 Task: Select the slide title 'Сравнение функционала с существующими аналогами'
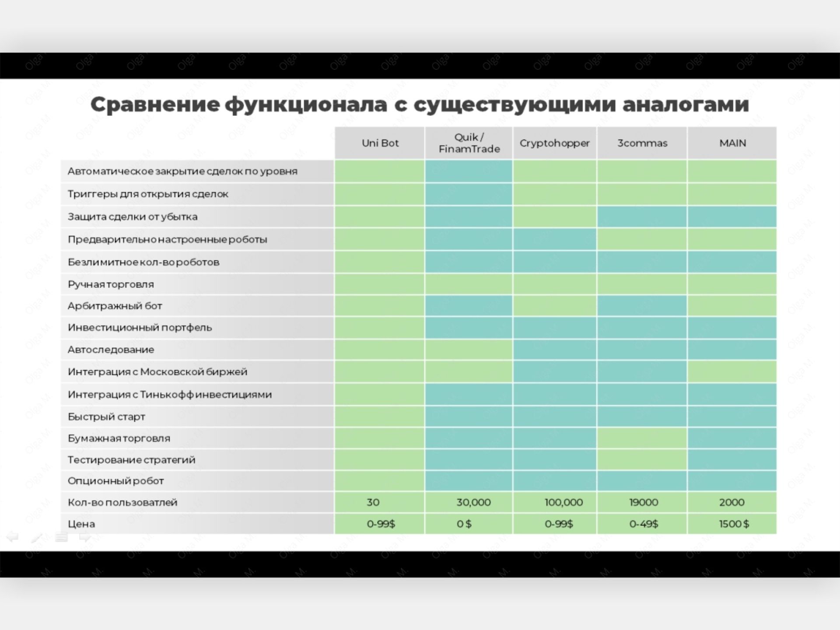420,105
